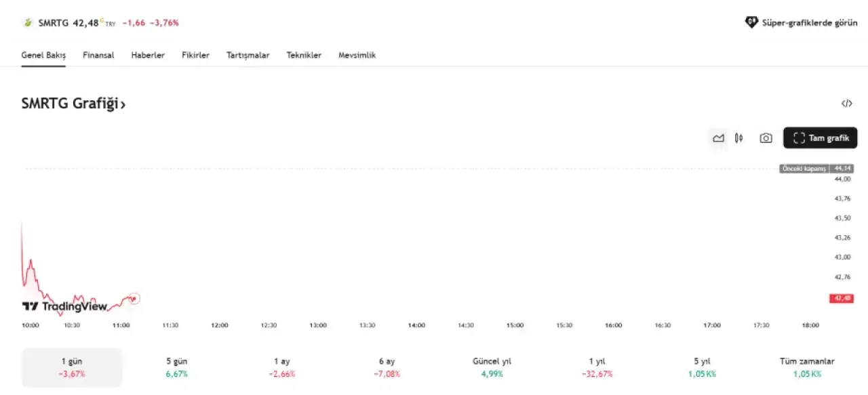Select the 5 yıl time range
The width and height of the screenshot is (868, 395).
tap(702, 367)
